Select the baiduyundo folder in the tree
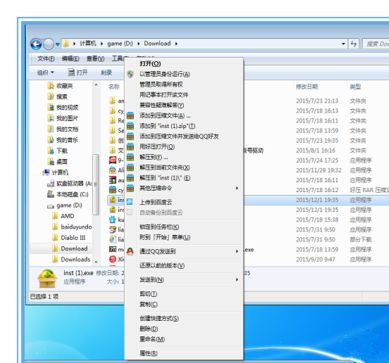Image resolution: width=389 pixels, height=363 pixels. pyautogui.click(x=72, y=227)
